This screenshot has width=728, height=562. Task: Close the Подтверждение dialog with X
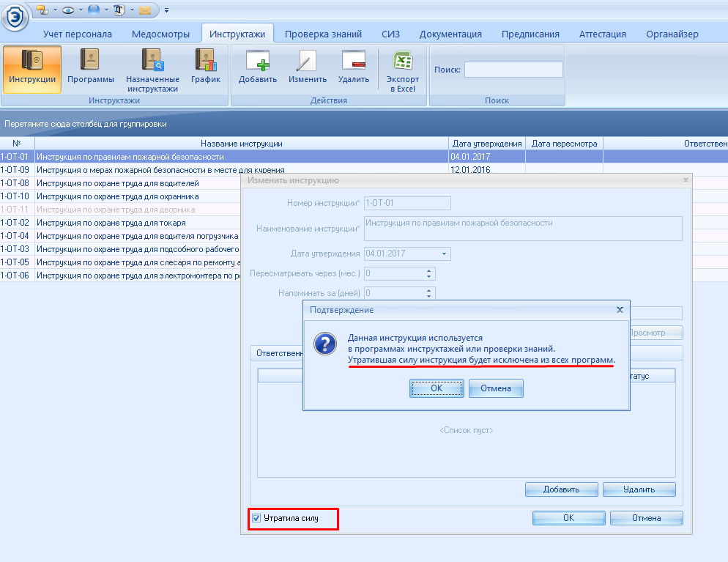click(620, 310)
